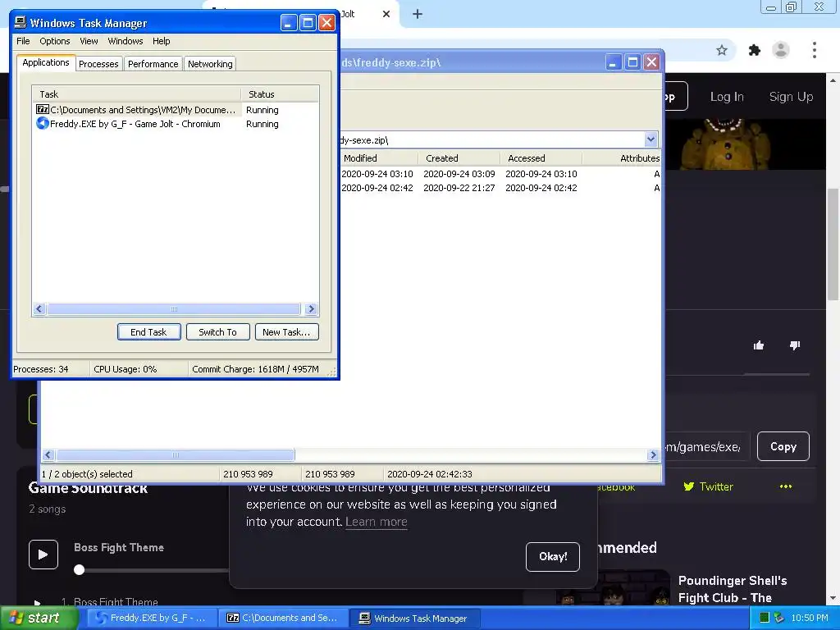840x630 pixels.
Task: Open the Help menu in Task Manager
Action: [x=162, y=41]
